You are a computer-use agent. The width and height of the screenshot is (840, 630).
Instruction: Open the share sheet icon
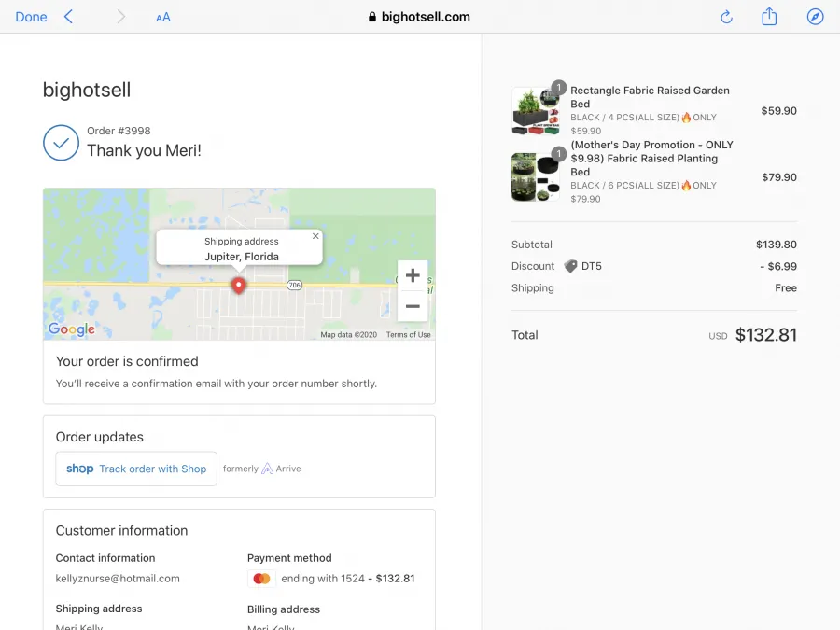point(769,17)
